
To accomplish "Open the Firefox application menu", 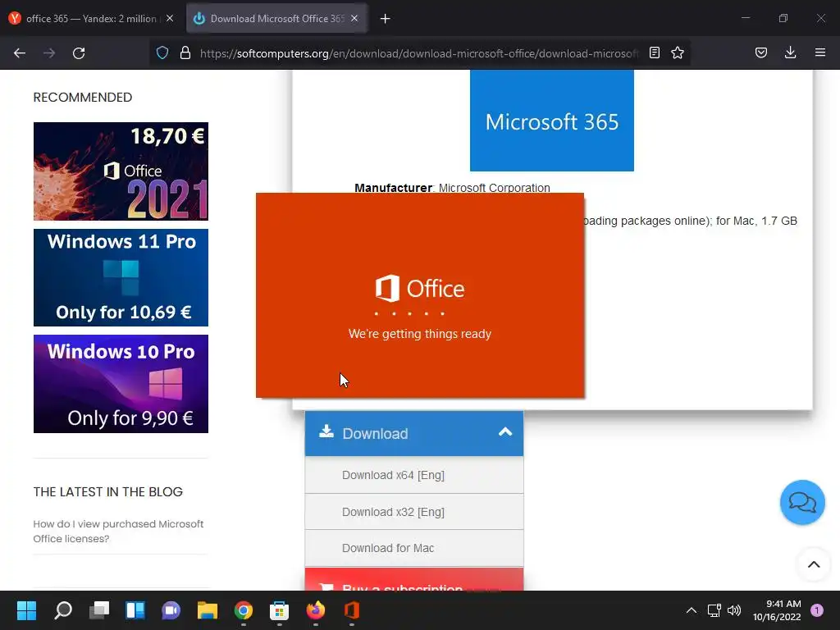I will tap(819, 52).
